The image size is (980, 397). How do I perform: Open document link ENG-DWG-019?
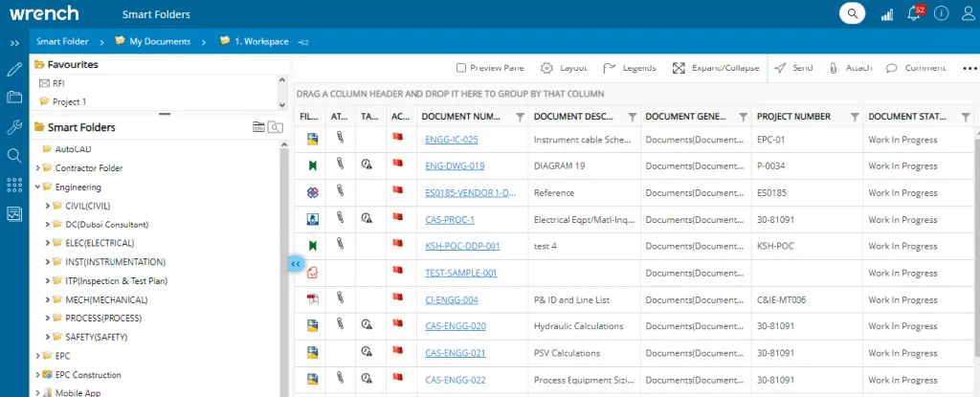point(455,166)
